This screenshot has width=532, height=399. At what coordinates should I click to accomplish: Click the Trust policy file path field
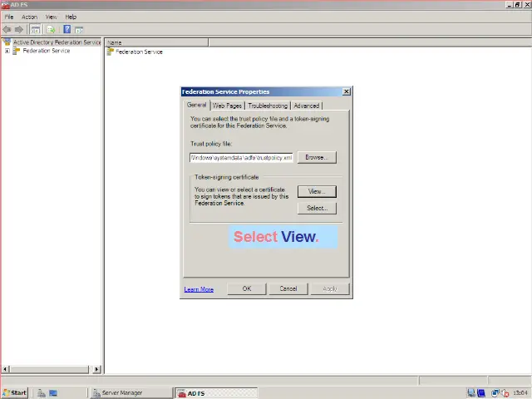(x=241, y=157)
